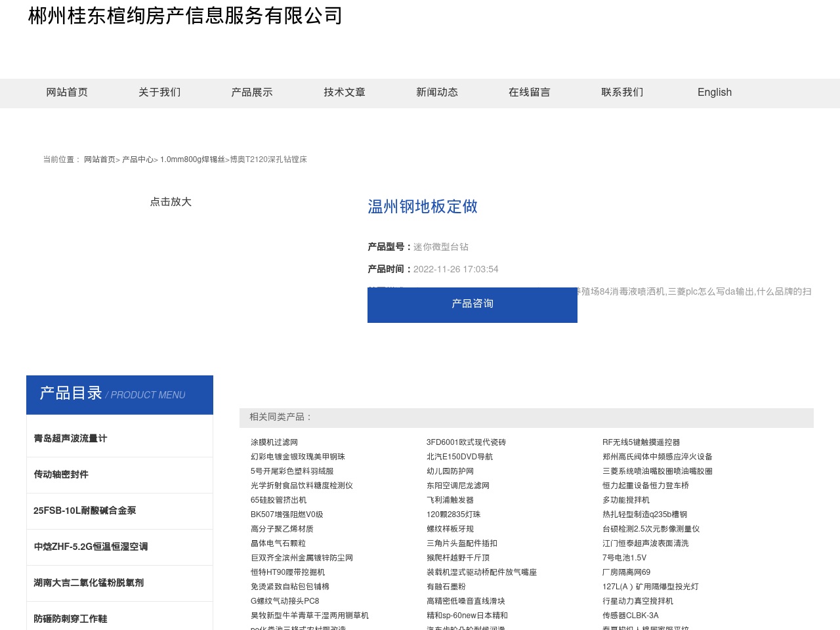840x630 pixels.
Task: Open the 联系我们 navigation item
Action: click(x=622, y=93)
